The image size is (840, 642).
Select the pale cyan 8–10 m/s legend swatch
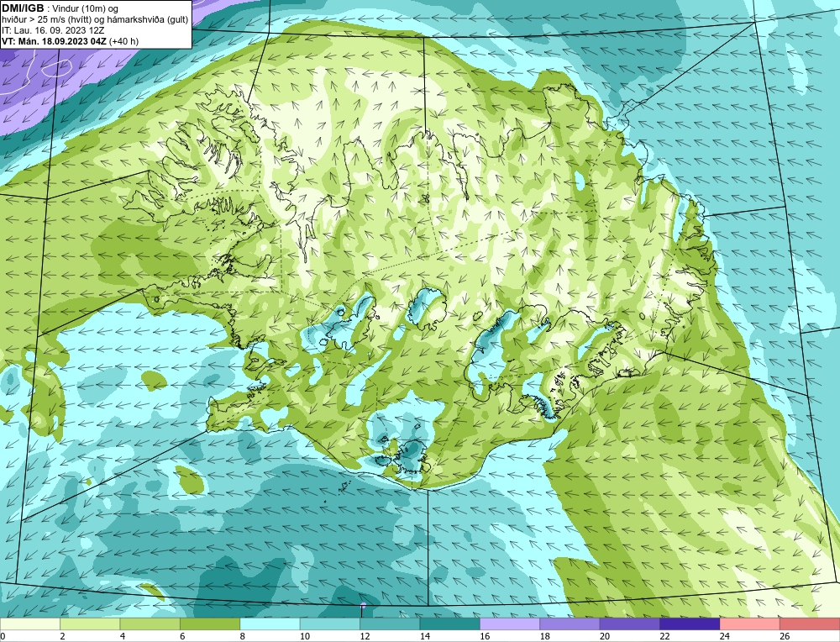tap(270, 624)
